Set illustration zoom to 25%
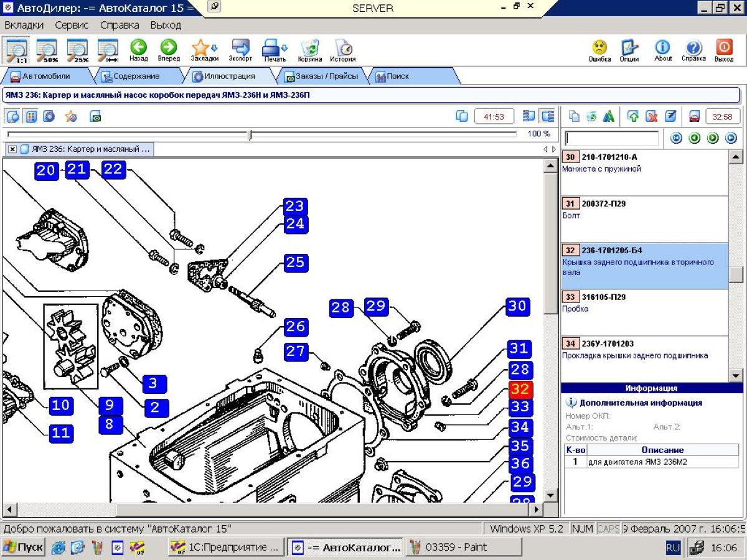 [78, 50]
